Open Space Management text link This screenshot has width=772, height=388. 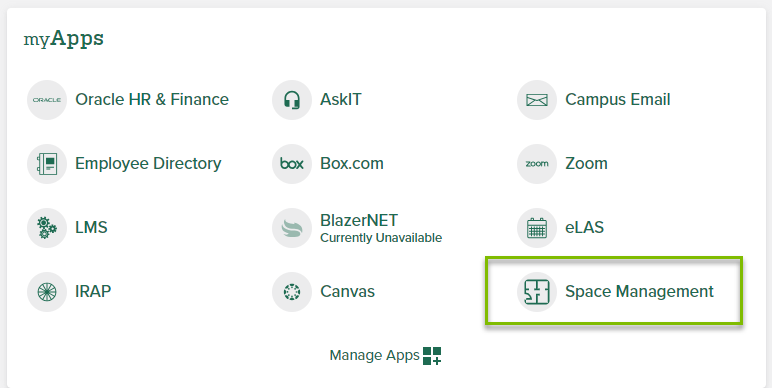(x=639, y=291)
